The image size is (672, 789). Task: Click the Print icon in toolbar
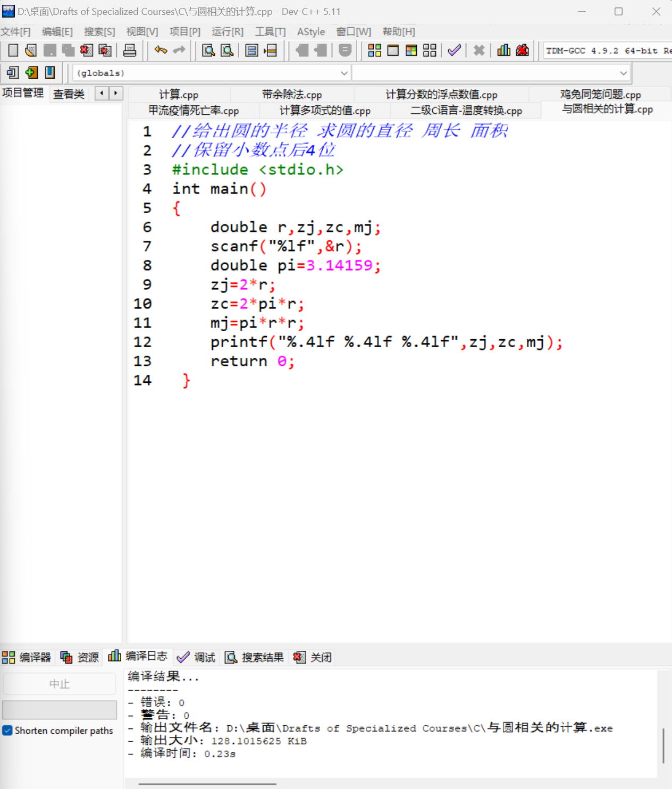tap(130, 51)
